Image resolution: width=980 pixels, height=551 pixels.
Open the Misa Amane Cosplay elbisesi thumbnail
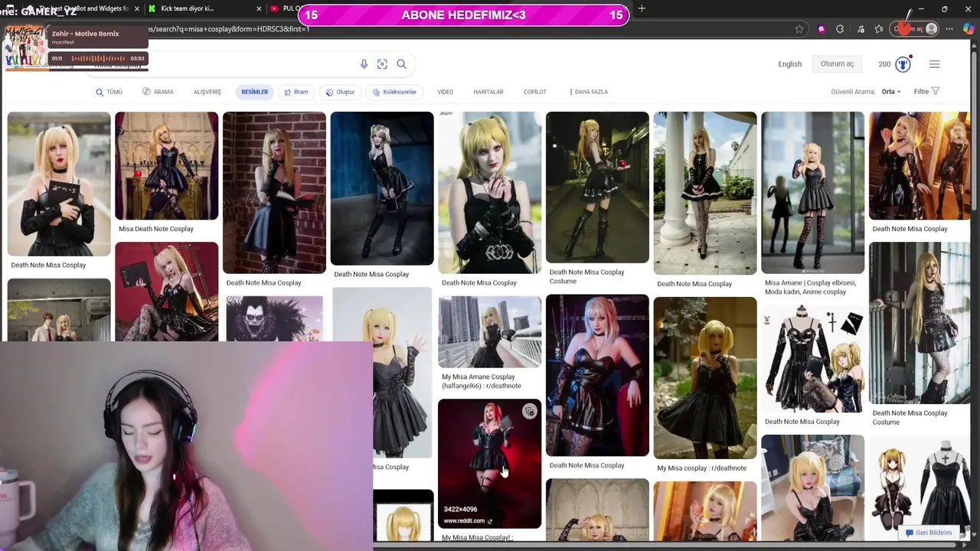point(812,193)
